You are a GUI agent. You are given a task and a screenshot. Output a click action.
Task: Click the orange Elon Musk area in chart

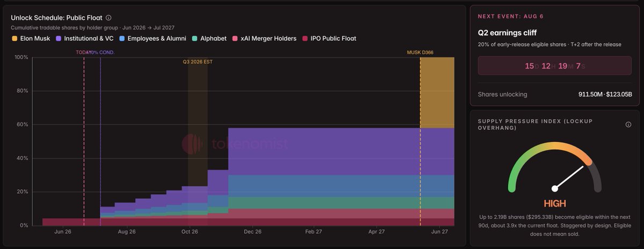pyautogui.click(x=437, y=92)
